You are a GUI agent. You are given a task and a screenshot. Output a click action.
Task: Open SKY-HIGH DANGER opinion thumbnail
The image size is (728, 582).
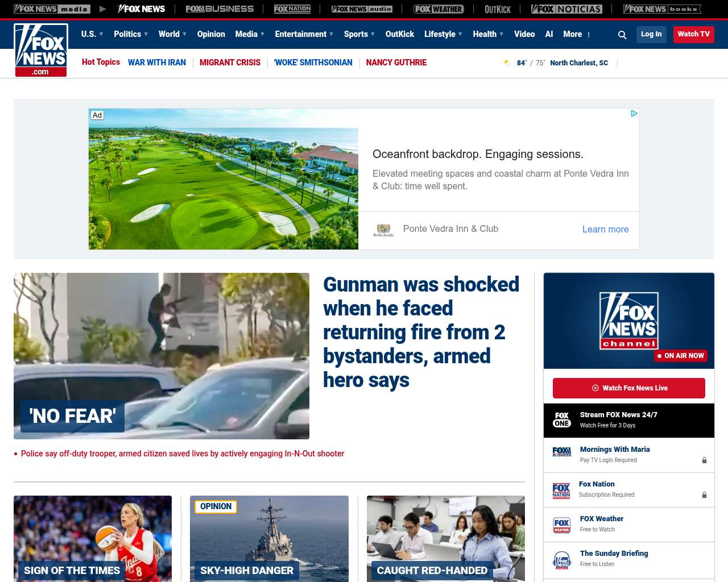coord(269,538)
